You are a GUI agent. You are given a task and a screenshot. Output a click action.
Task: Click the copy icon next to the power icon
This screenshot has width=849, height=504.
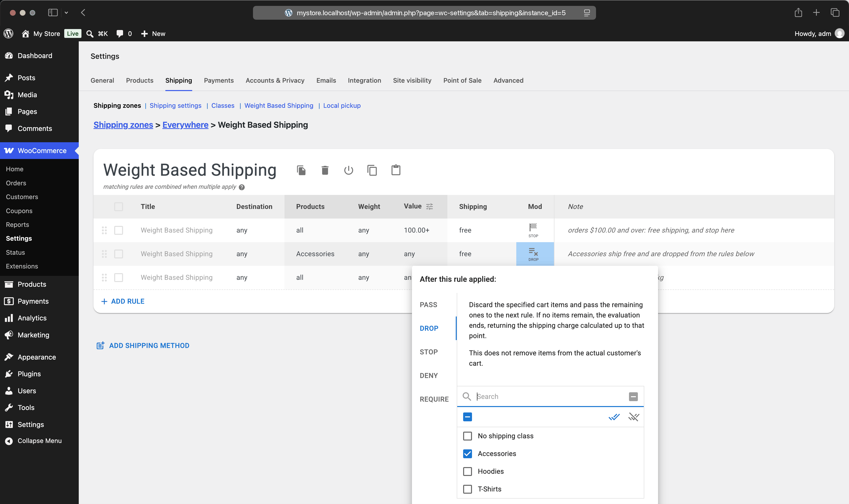coord(372,170)
